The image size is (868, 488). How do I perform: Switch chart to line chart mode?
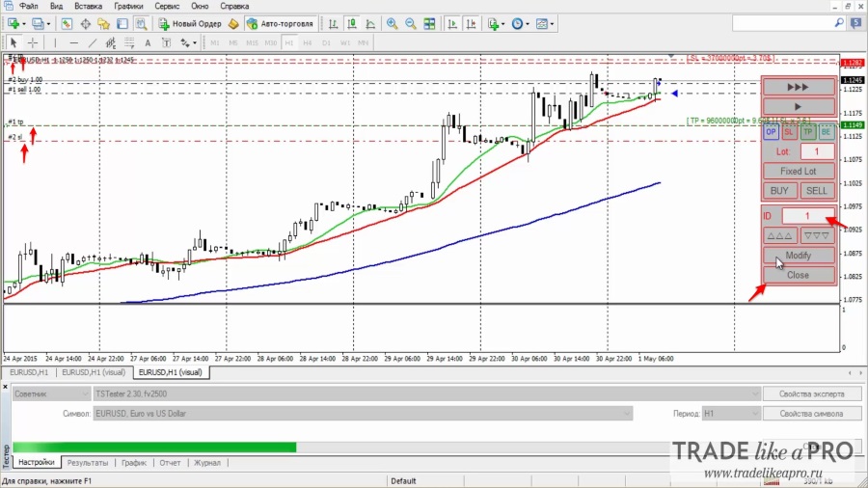[371, 24]
